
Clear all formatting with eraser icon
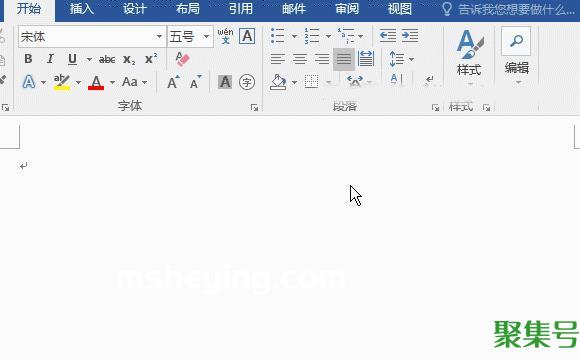click(182, 59)
